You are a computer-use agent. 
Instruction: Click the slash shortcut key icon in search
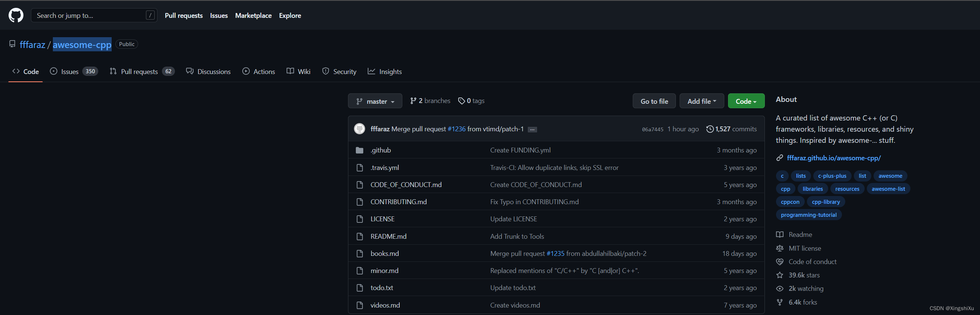coord(150,15)
